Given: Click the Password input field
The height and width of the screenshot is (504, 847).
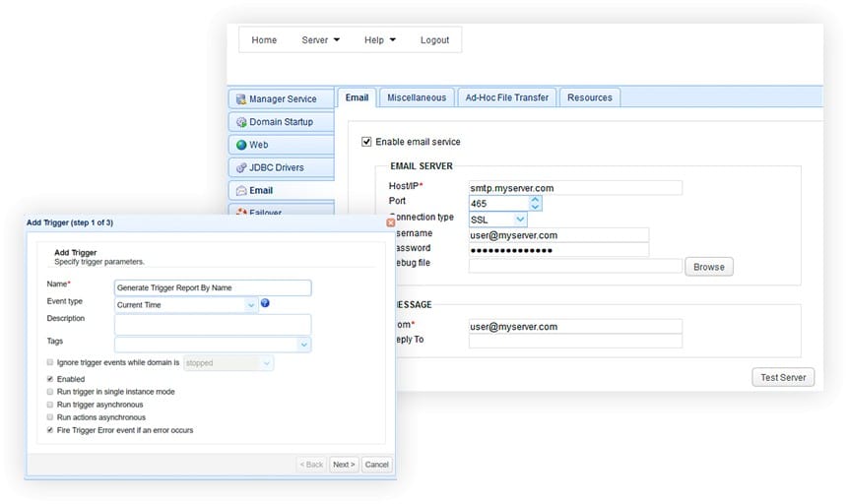Looking at the screenshot, I should click(x=558, y=250).
